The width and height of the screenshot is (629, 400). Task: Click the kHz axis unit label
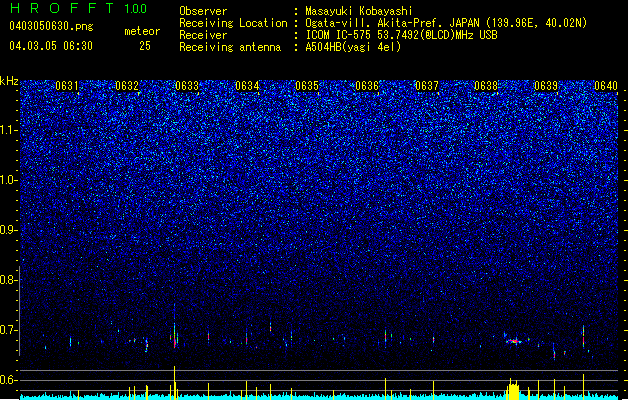point(9,81)
